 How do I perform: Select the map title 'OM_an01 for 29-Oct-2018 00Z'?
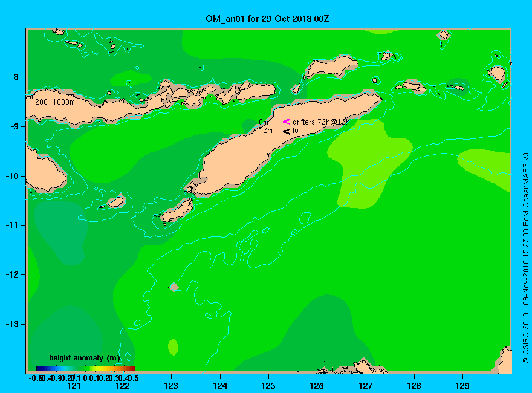(267, 19)
